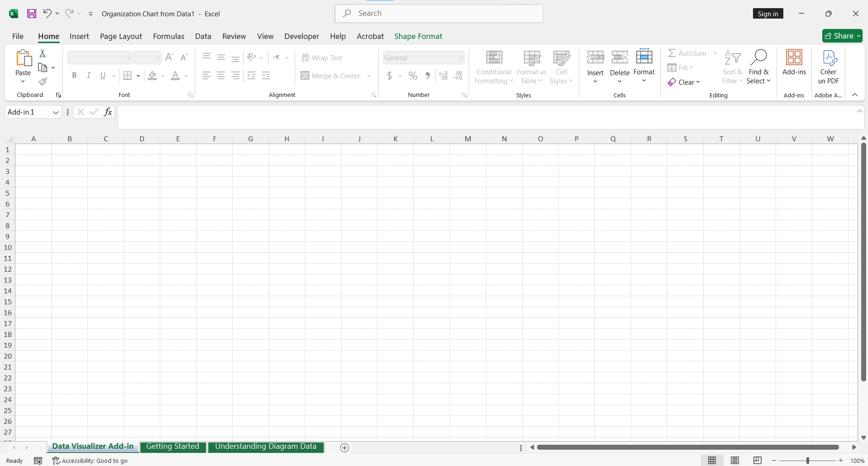Toggle italic formatting
868x466 pixels.
pyautogui.click(x=88, y=75)
